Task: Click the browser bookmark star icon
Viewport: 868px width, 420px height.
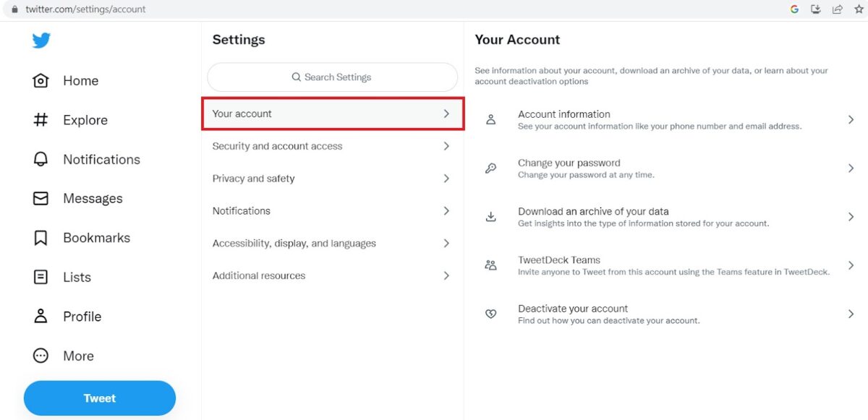Action: coord(859,9)
